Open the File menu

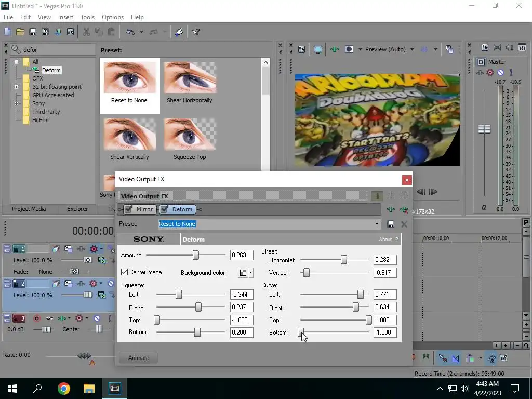pyautogui.click(x=8, y=17)
